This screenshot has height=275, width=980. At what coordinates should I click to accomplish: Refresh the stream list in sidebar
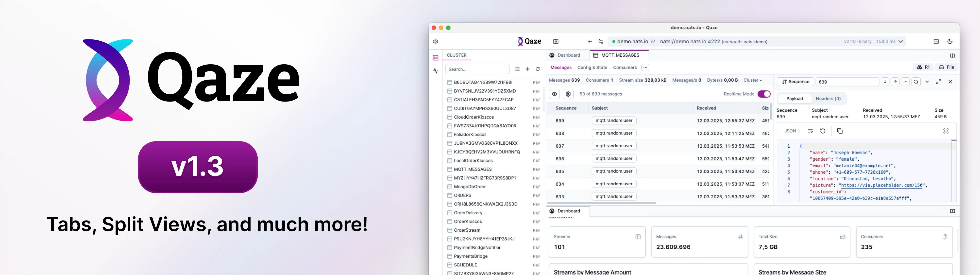coord(538,69)
